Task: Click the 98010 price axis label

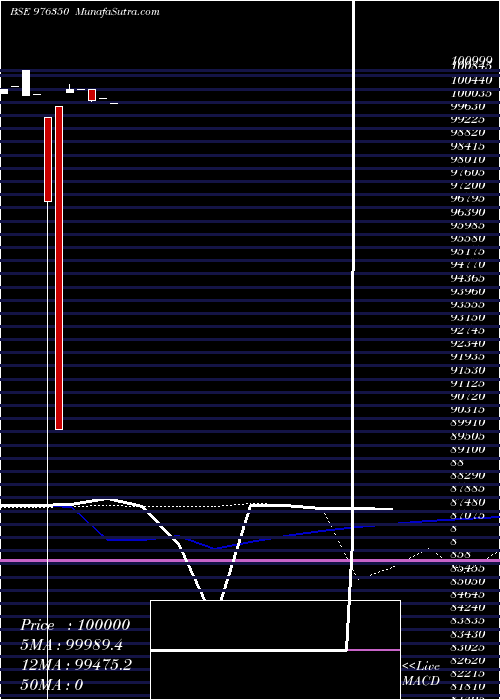Action: coord(469,159)
